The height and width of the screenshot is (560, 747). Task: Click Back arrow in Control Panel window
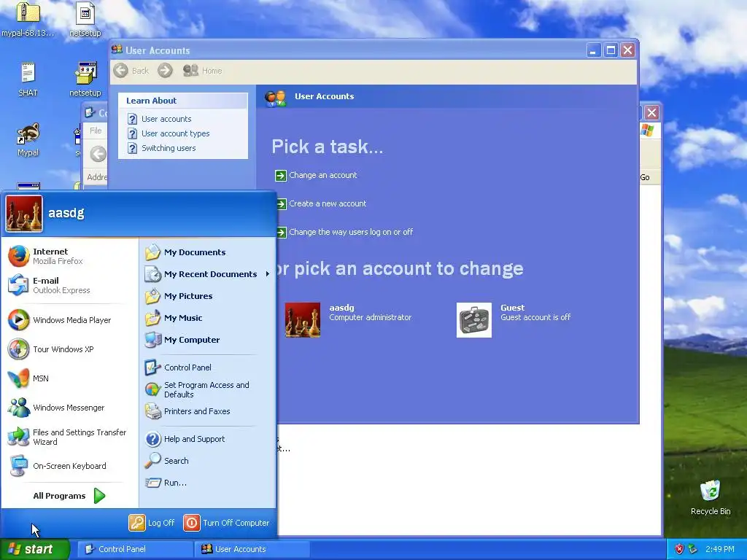pyautogui.click(x=98, y=154)
